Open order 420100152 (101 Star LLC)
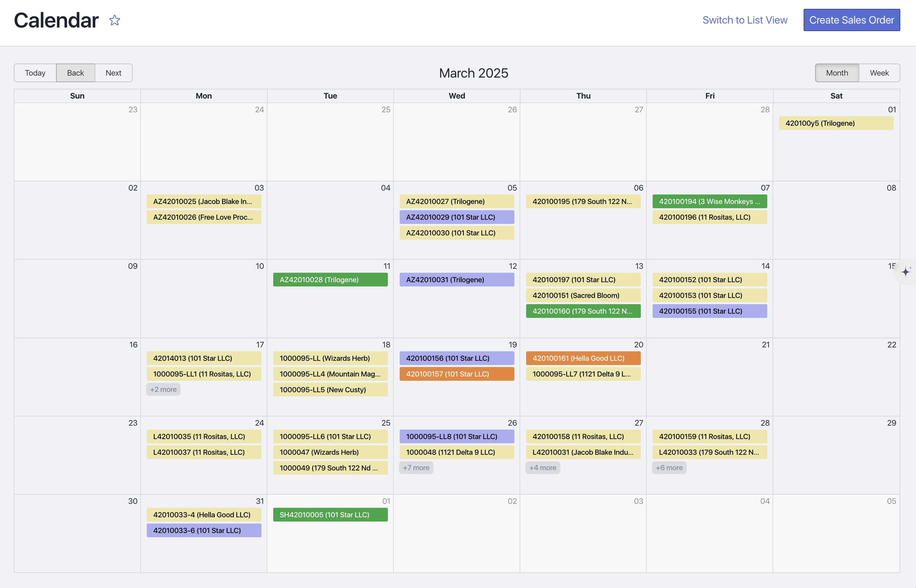 [710, 280]
